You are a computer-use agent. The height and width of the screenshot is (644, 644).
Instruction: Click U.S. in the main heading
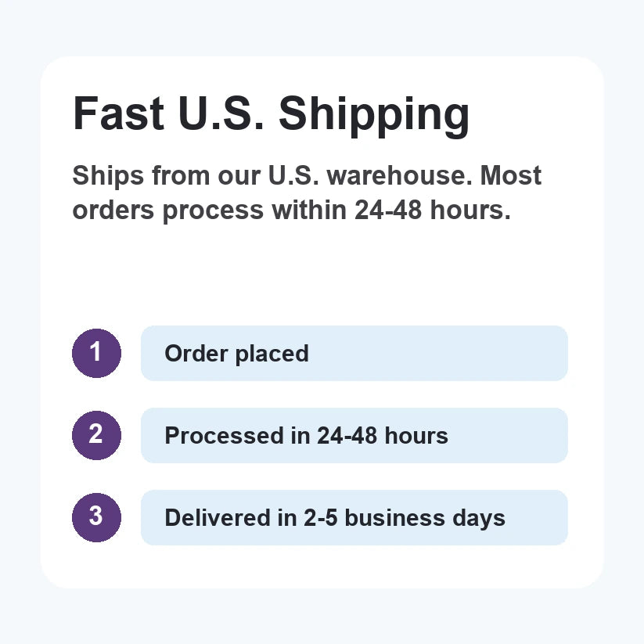(x=221, y=113)
